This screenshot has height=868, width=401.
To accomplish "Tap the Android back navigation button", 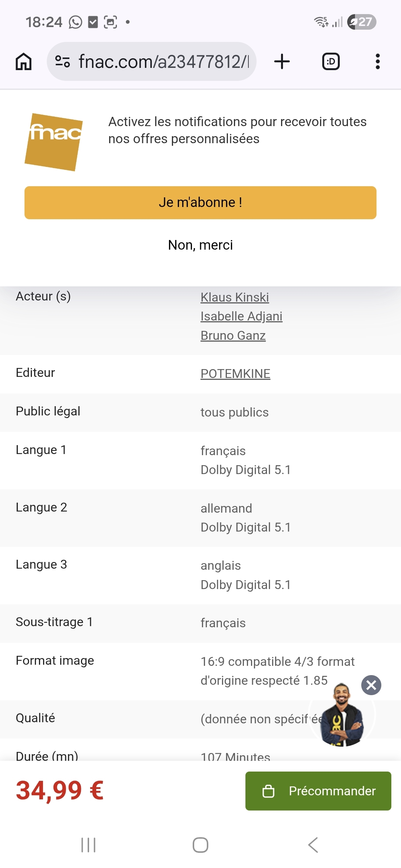I will [313, 845].
